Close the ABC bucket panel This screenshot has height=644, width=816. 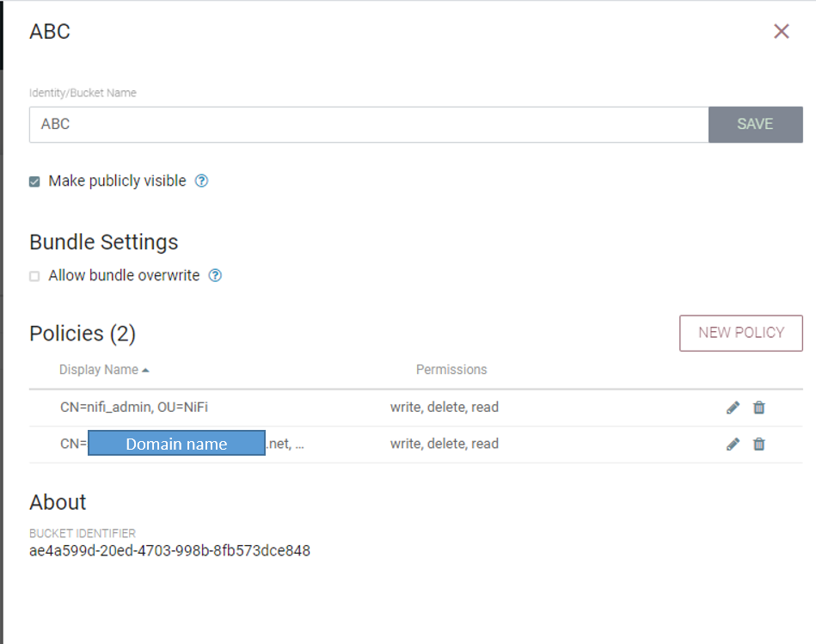pyautogui.click(x=781, y=31)
